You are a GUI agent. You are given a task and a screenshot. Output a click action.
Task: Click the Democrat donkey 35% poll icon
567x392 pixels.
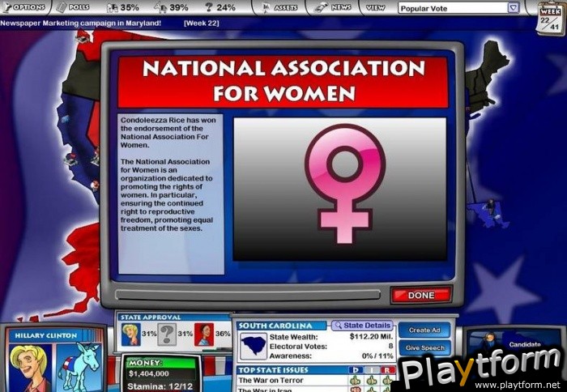point(113,7)
